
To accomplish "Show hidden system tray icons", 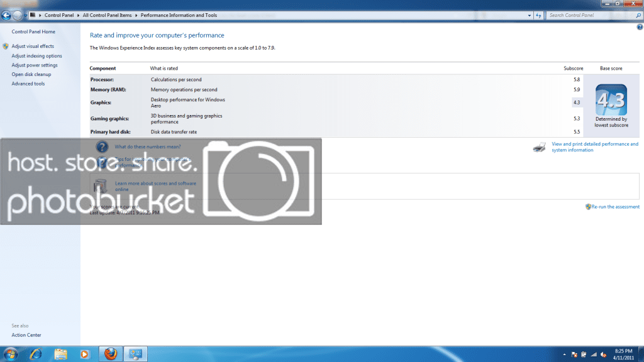I will pos(564,354).
